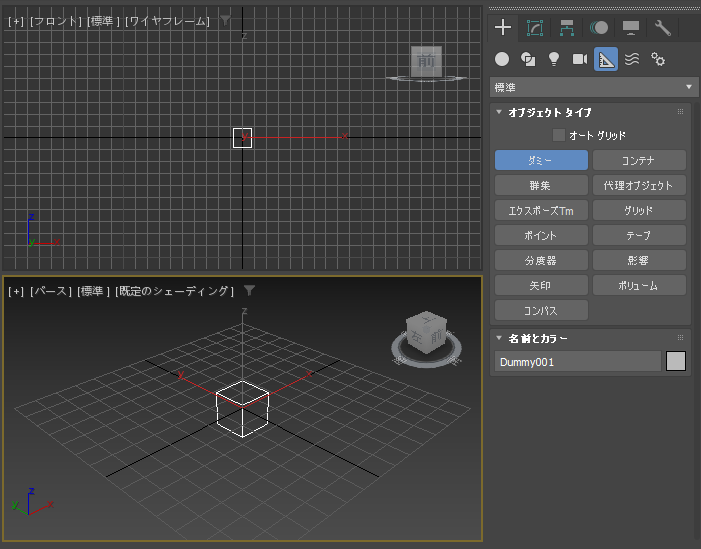Screen dimensions: 701x549
Task: Select the Cameras category icon
Action: tap(580, 59)
